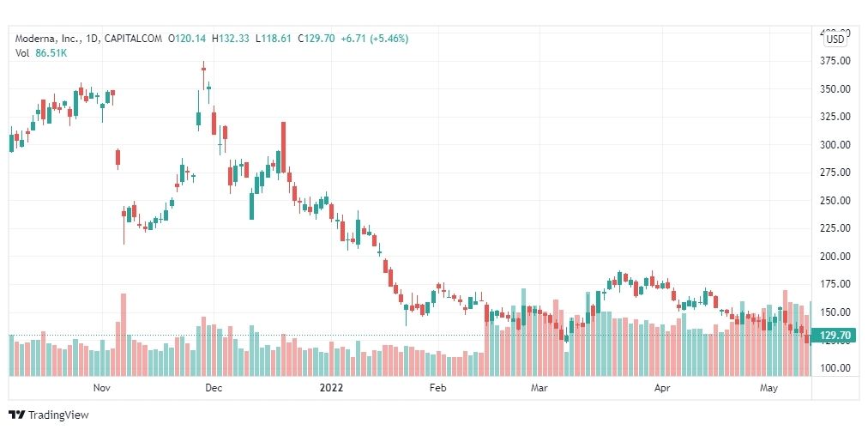Click the TradingView logo icon
Viewport: 868px width, 430px height.
tap(16, 415)
